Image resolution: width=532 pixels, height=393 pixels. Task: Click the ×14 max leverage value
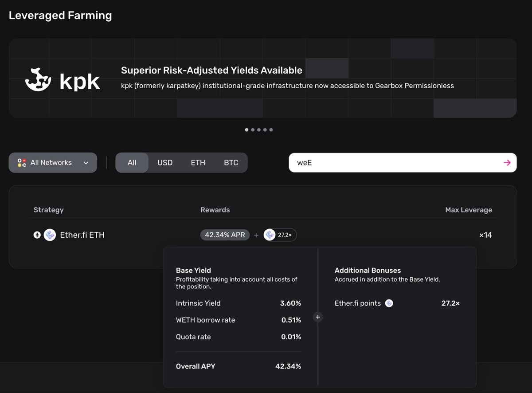(486, 235)
